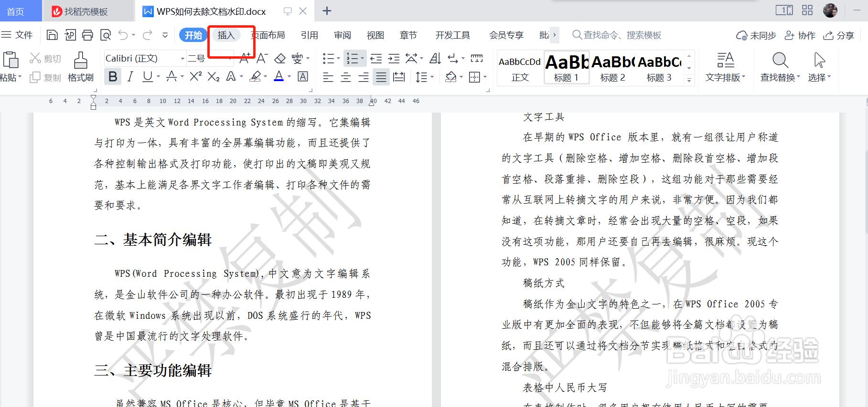Click the line spacing icon
This screenshot has height=407, width=868.
click(421, 77)
